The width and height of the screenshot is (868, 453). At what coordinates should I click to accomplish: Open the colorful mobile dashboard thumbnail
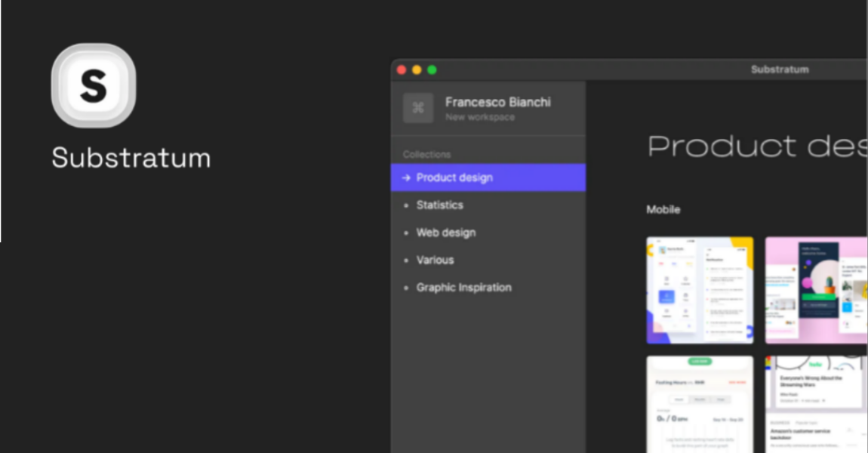pos(700,290)
